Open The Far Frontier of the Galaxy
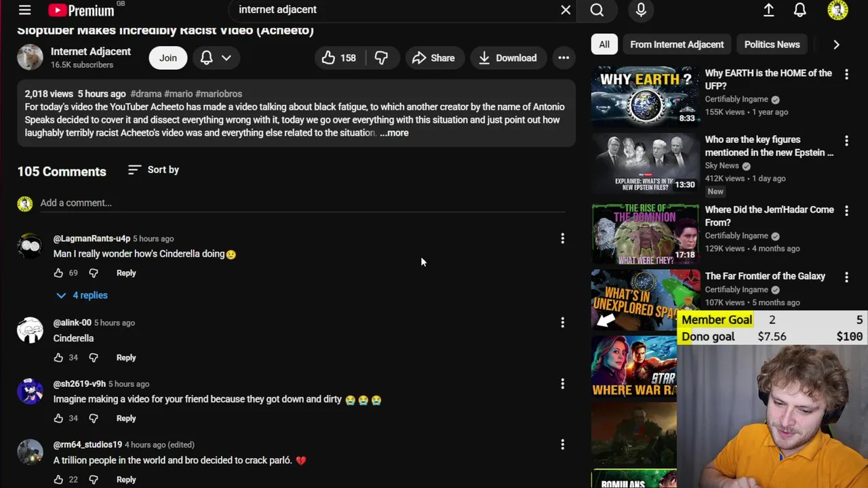 [765, 277]
